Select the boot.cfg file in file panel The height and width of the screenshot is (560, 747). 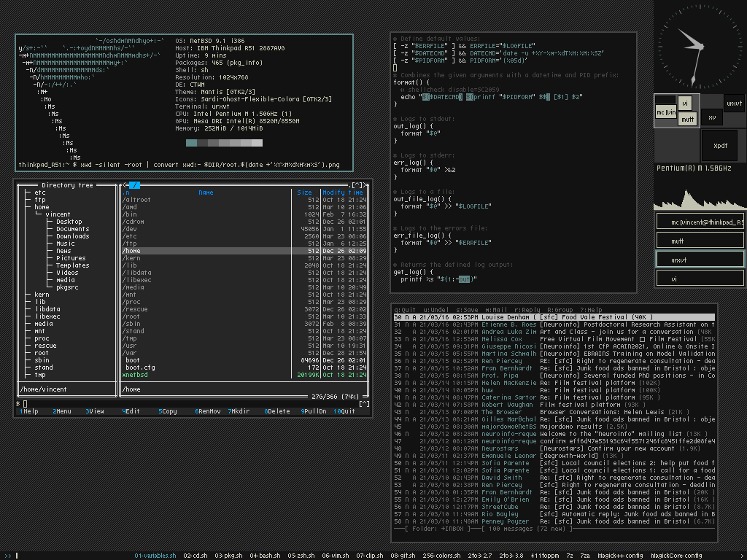click(x=244, y=367)
